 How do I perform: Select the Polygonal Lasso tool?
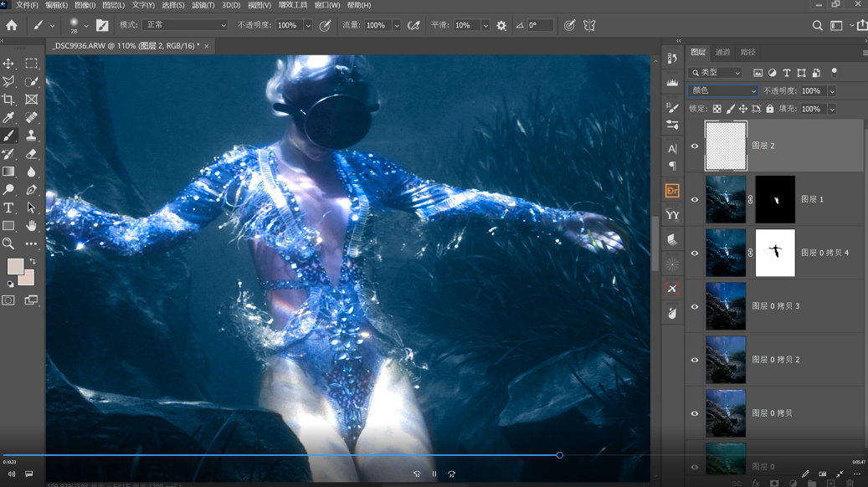coord(8,81)
